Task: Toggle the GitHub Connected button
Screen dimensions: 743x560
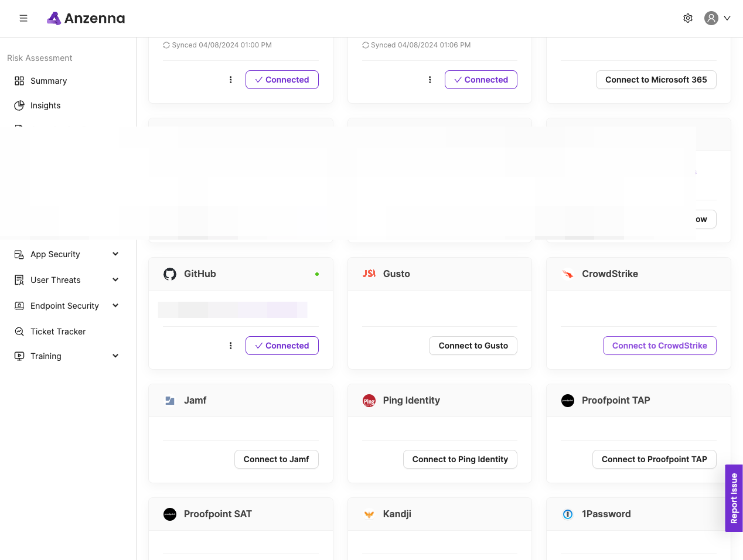Action: [282, 346]
